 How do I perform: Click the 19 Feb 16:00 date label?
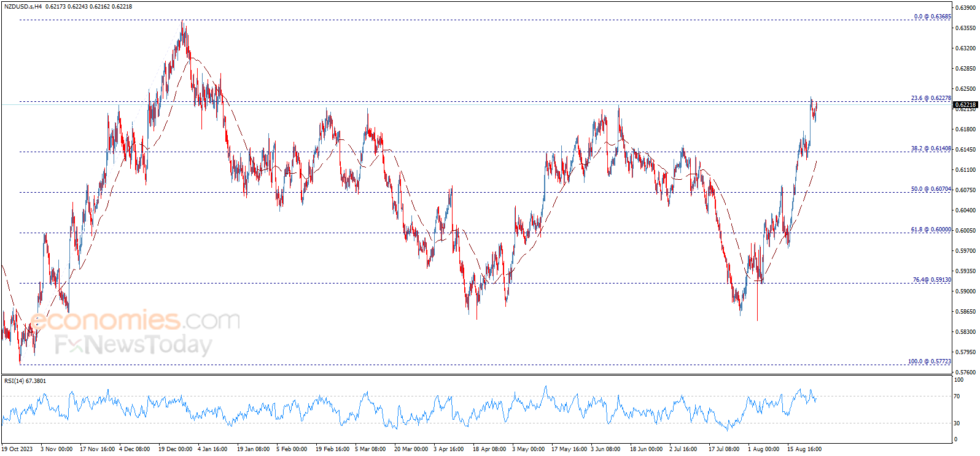point(333,449)
